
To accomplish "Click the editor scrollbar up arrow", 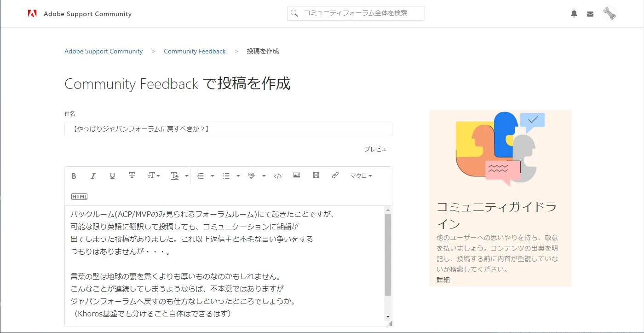I will tap(388, 210).
